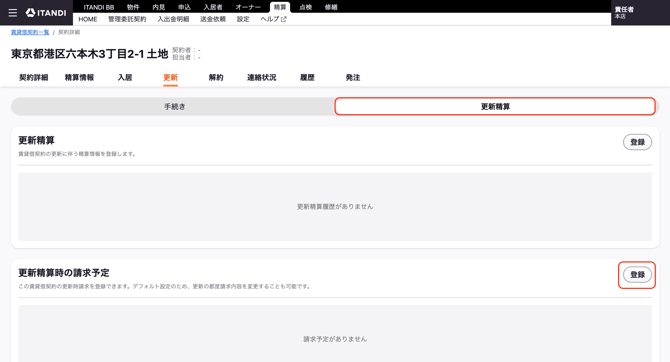Open the hamburger menu icon

pos(13,13)
